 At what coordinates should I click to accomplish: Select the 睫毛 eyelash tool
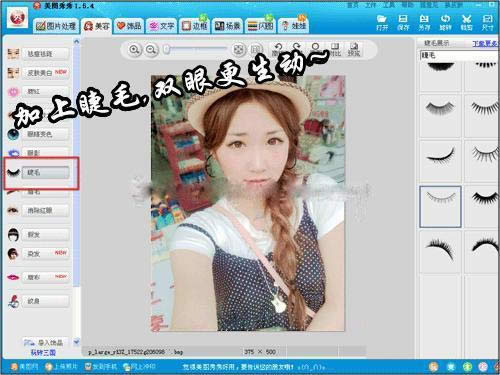coord(45,172)
